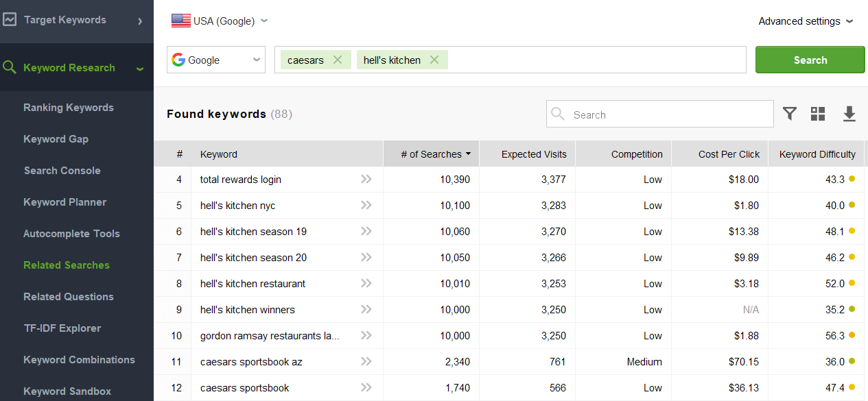
Task: Select keyword total rewards login
Action: click(x=241, y=179)
